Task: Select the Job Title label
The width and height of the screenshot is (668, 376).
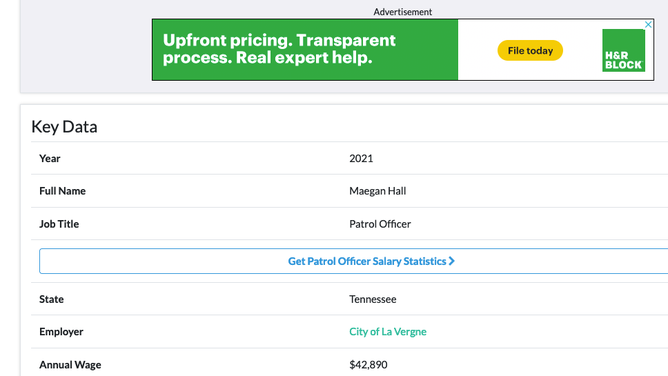Action: [x=59, y=224]
